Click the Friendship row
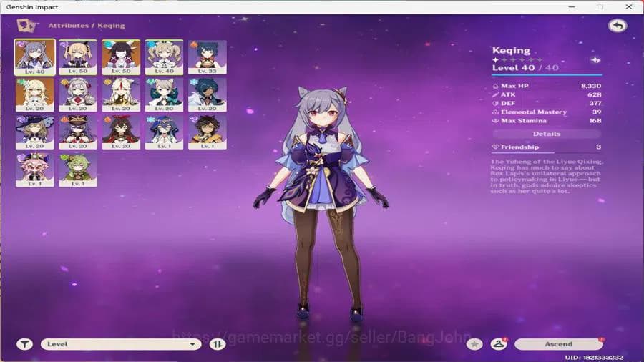 (547, 147)
